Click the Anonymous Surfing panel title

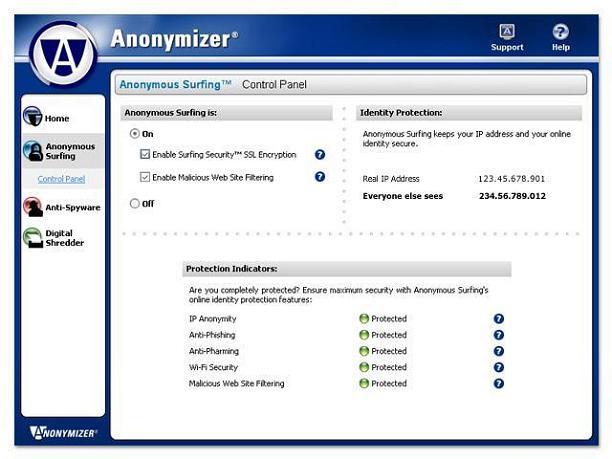pos(175,84)
